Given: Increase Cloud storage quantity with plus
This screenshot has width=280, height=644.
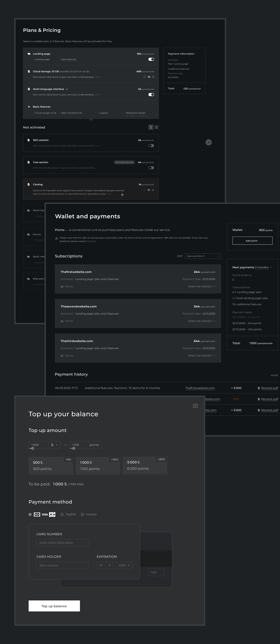Looking at the screenshot, I should tap(153, 77).
